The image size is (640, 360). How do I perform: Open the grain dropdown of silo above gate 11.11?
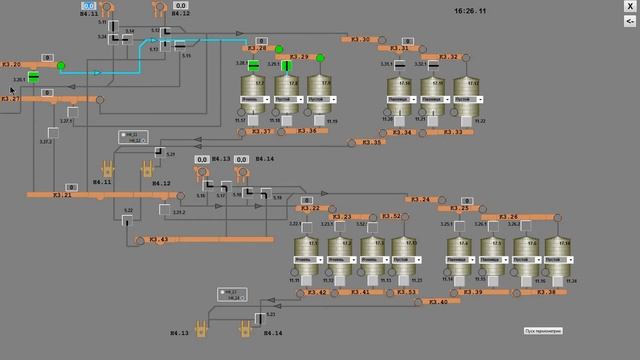pyautogui.click(x=309, y=260)
